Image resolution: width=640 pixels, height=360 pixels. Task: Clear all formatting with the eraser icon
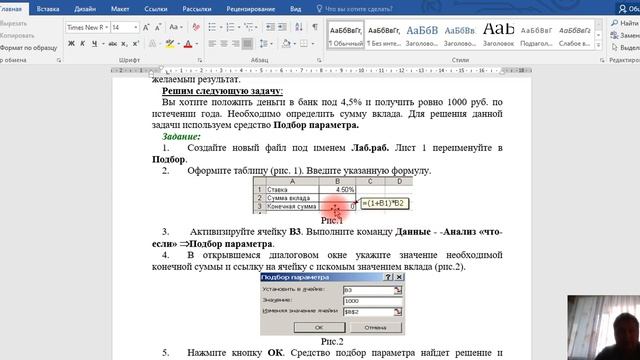point(196,27)
